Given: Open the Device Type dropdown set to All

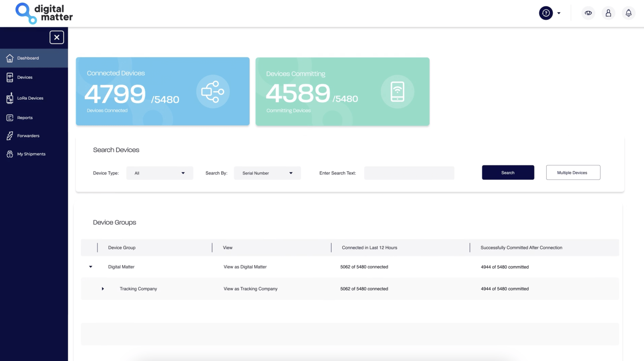Looking at the screenshot, I should (160, 173).
